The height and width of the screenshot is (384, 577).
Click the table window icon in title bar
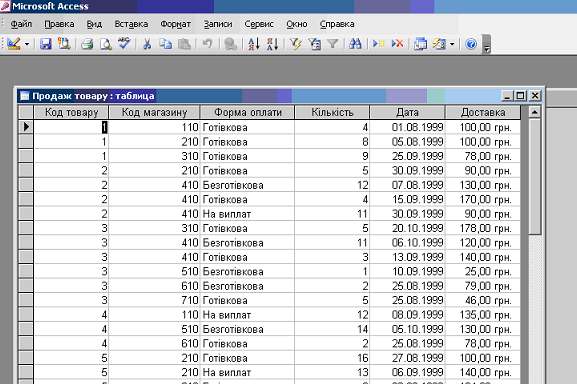coord(24,96)
